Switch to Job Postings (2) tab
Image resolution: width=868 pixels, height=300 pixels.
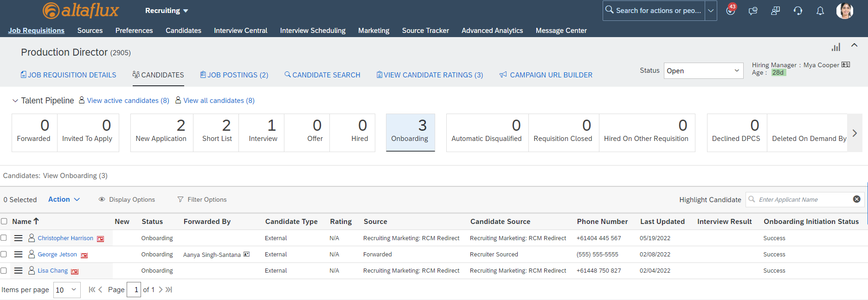click(x=234, y=75)
